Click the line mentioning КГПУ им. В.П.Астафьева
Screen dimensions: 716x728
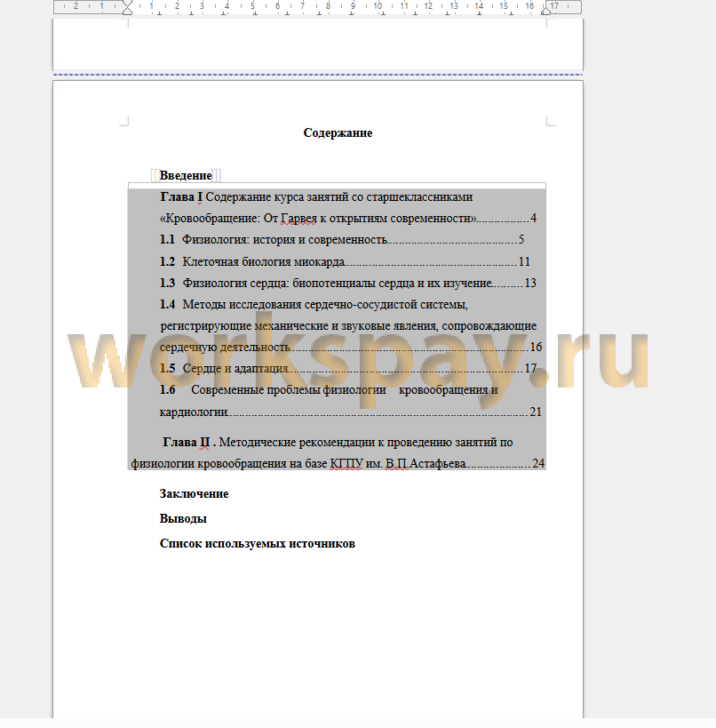(x=338, y=463)
